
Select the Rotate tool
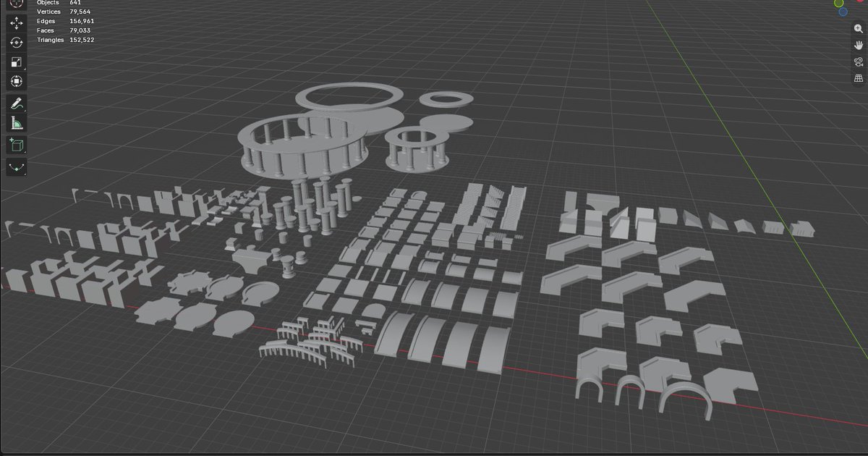tap(17, 43)
